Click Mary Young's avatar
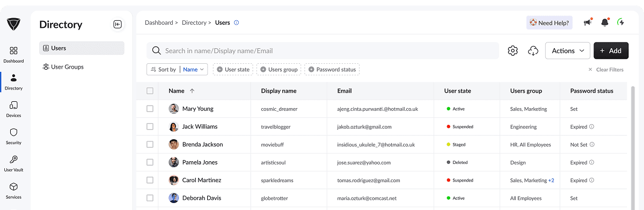 (x=174, y=109)
